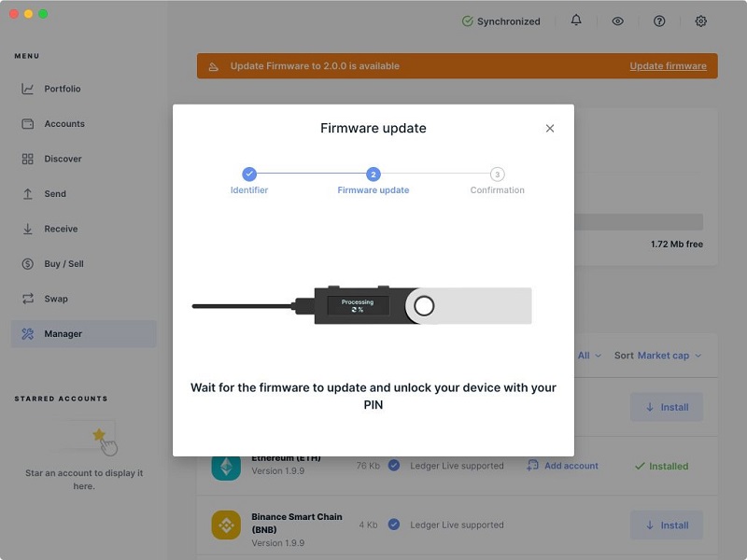
Task: Click the Accounts wallet icon
Action: tap(28, 124)
